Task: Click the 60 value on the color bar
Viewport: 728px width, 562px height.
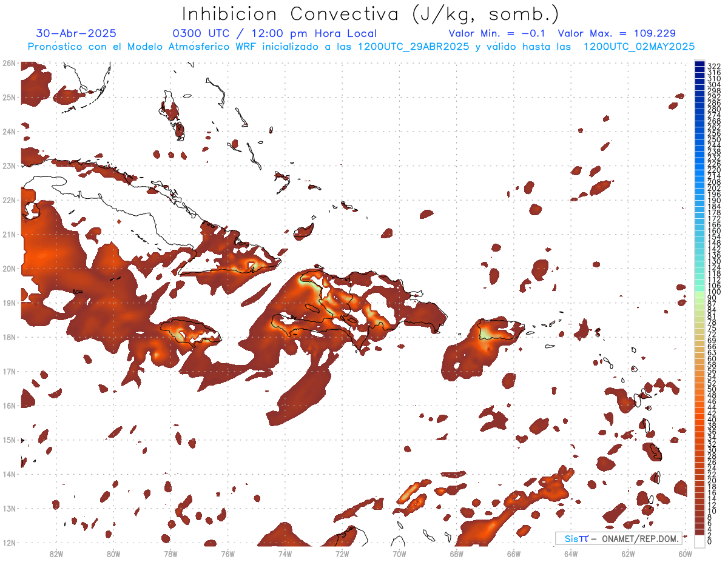Action: click(712, 358)
